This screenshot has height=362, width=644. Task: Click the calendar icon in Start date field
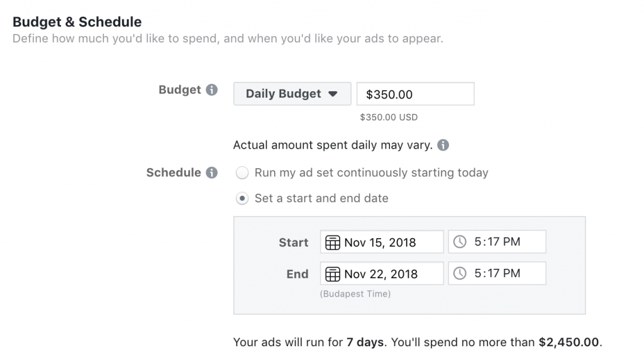[332, 242]
